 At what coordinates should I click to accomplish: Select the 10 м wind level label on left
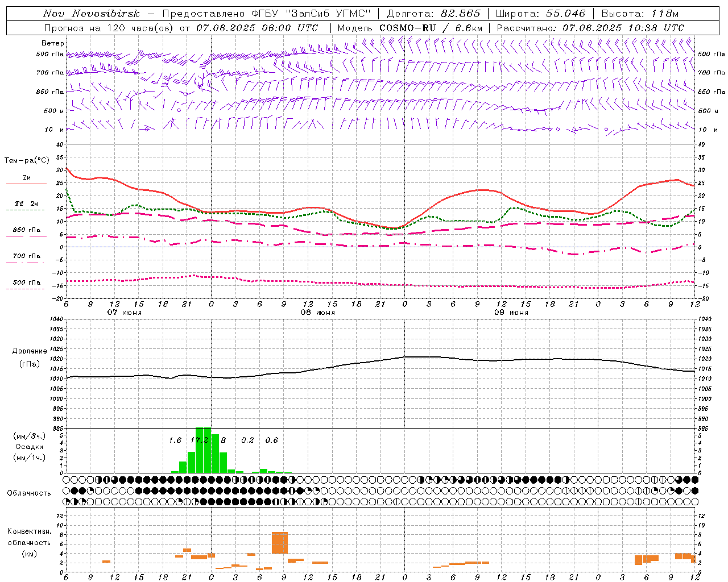pyautogui.click(x=55, y=130)
